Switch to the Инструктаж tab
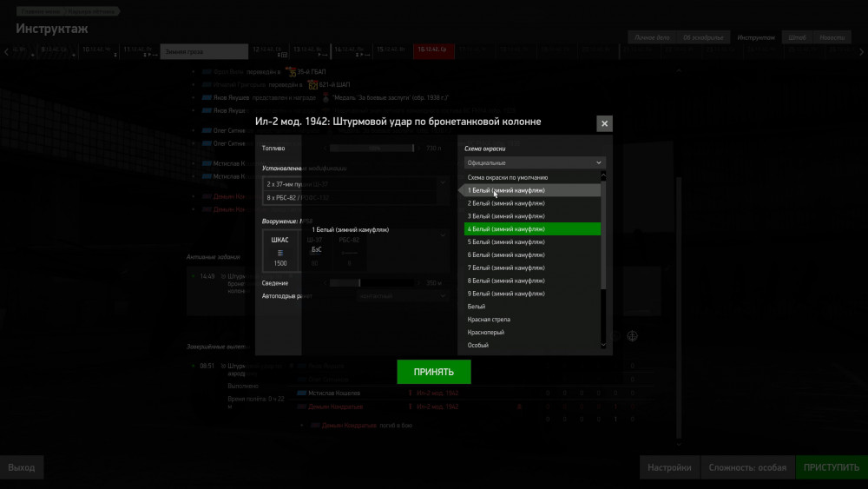Viewport: 868px width, 489px height. pos(756,37)
